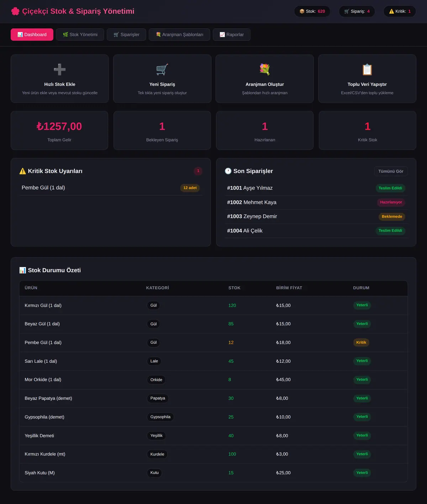Open the Stok Yönetimi tab

pyautogui.click(x=80, y=35)
